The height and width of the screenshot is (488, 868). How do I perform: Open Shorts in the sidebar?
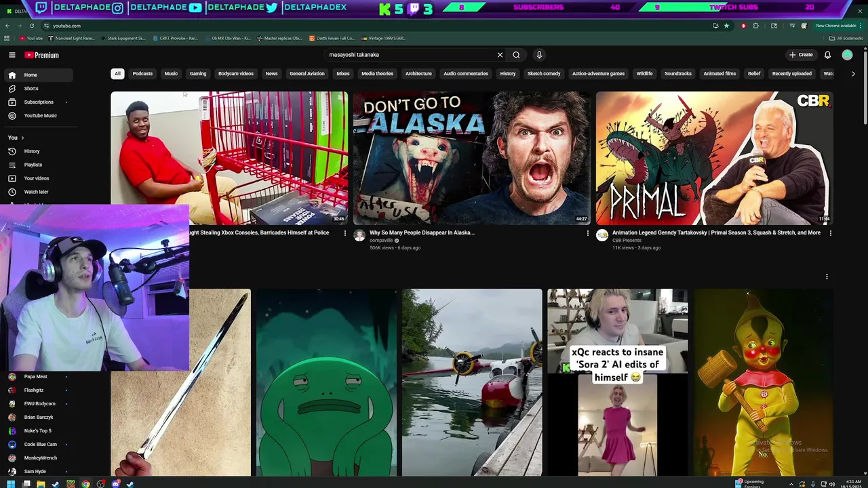(39, 89)
